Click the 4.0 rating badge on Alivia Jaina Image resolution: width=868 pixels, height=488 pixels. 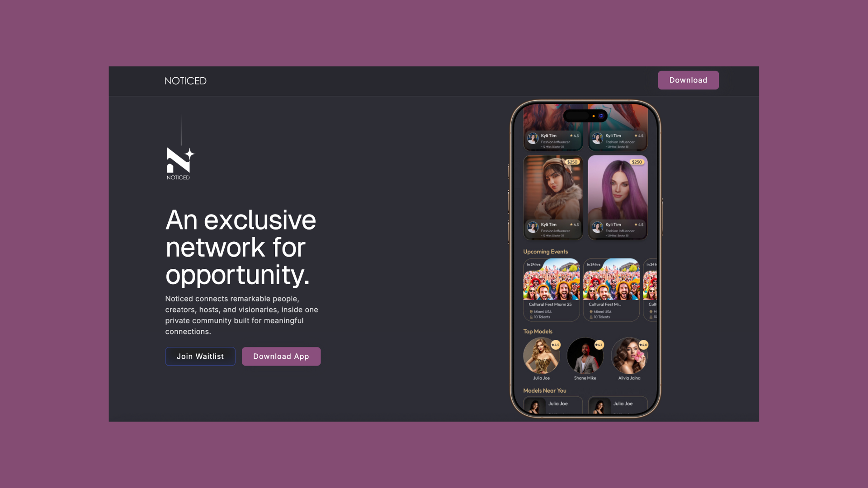coord(643,345)
